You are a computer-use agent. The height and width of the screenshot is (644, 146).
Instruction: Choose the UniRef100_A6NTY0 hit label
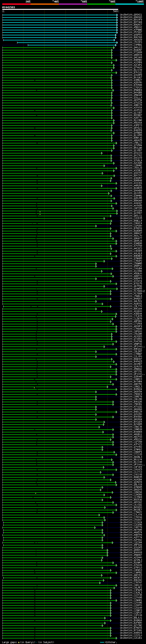[x=131, y=276]
